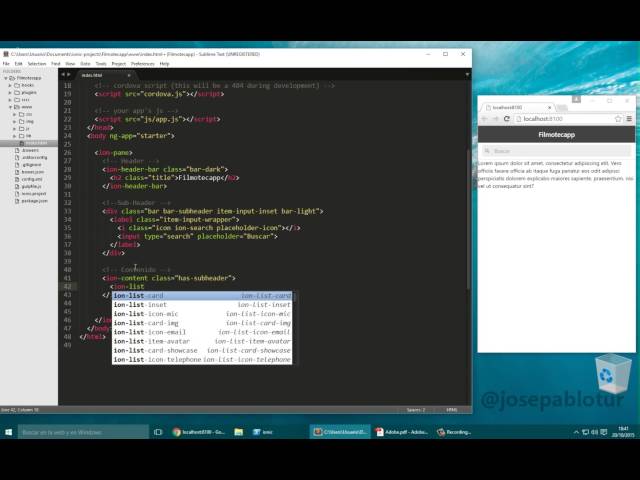Open a new tab in Chrome
Screen dimensions: 640x480
(562, 108)
